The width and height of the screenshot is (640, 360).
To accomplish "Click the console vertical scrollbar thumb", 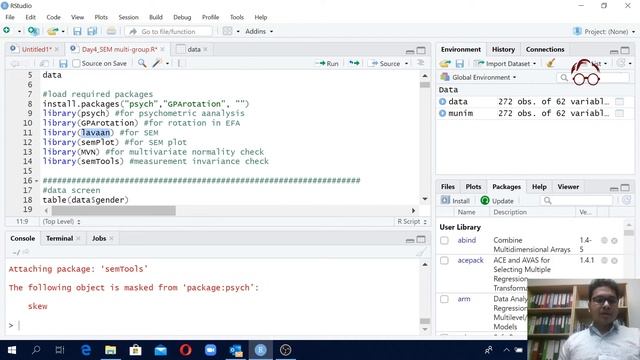I will (424, 321).
